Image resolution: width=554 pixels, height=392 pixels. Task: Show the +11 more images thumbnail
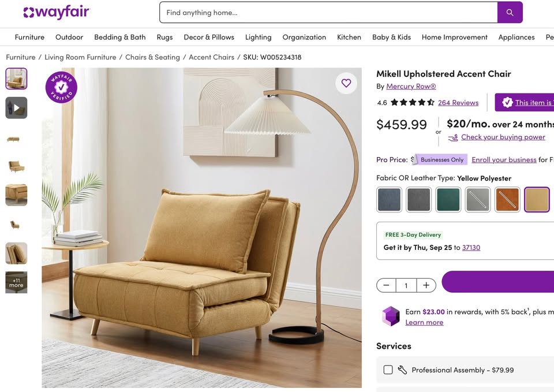pyautogui.click(x=16, y=282)
